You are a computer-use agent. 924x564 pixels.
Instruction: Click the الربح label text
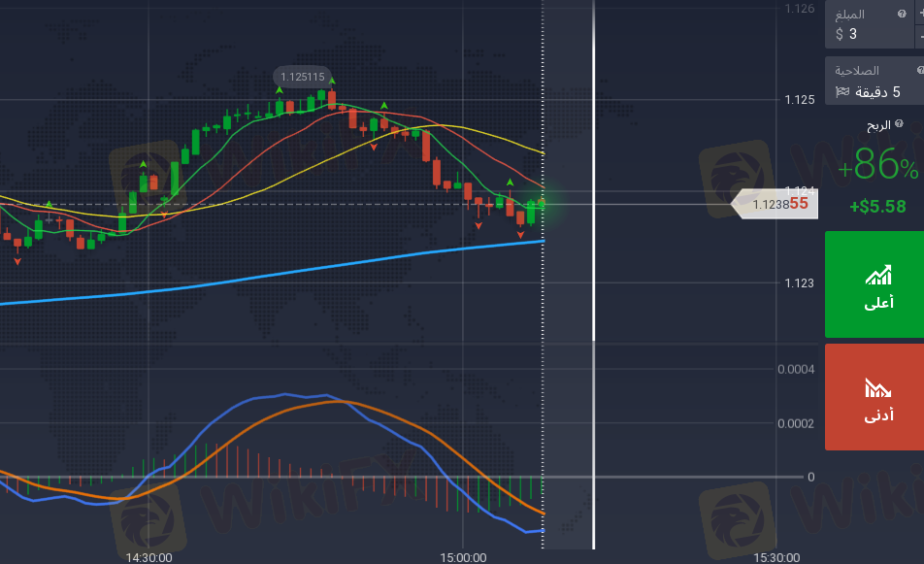click(x=878, y=125)
